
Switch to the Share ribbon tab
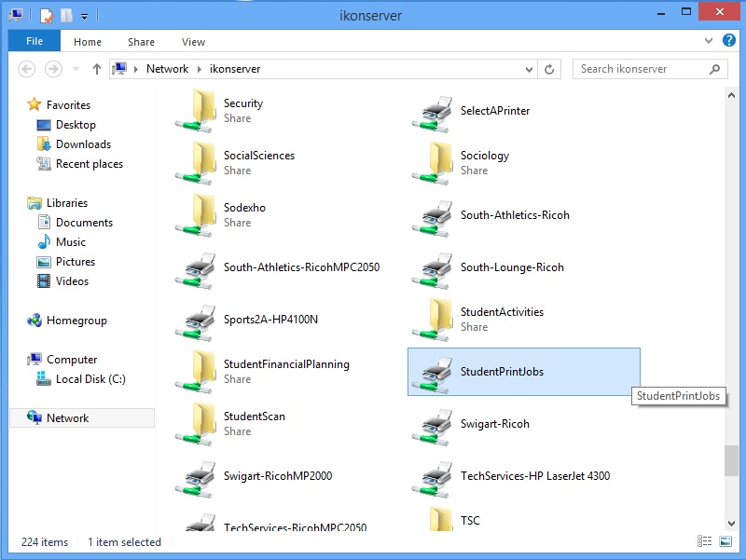pyautogui.click(x=142, y=42)
